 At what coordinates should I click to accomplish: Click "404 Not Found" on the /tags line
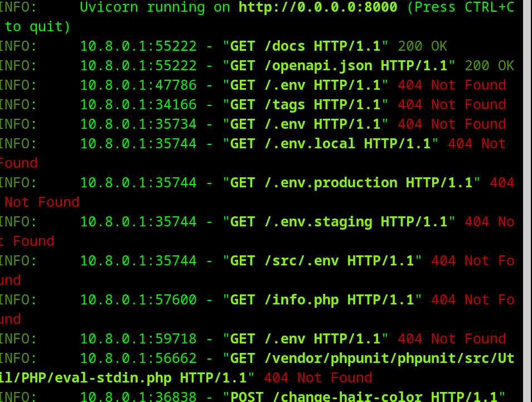(452, 105)
